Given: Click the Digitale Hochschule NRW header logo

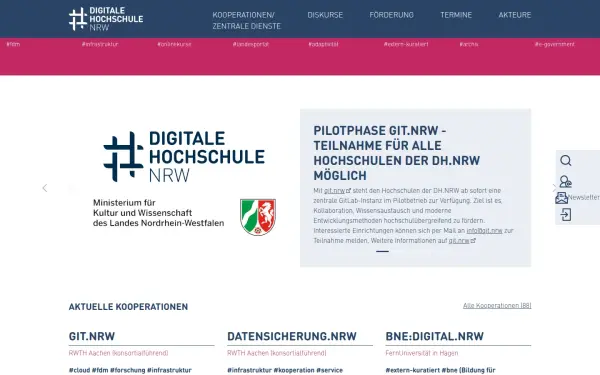Looking at the screenshot, I should (x=106, y=19).
